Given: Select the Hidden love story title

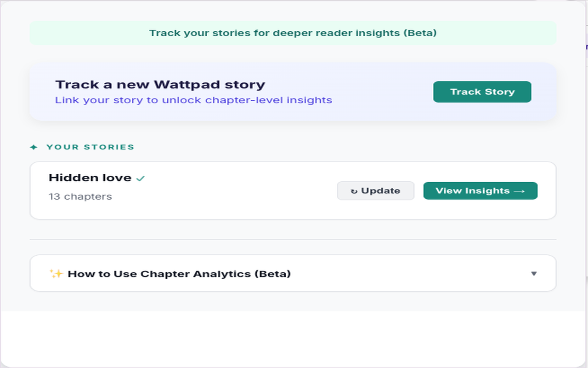Looking at the screenshot, I should 90,178.
